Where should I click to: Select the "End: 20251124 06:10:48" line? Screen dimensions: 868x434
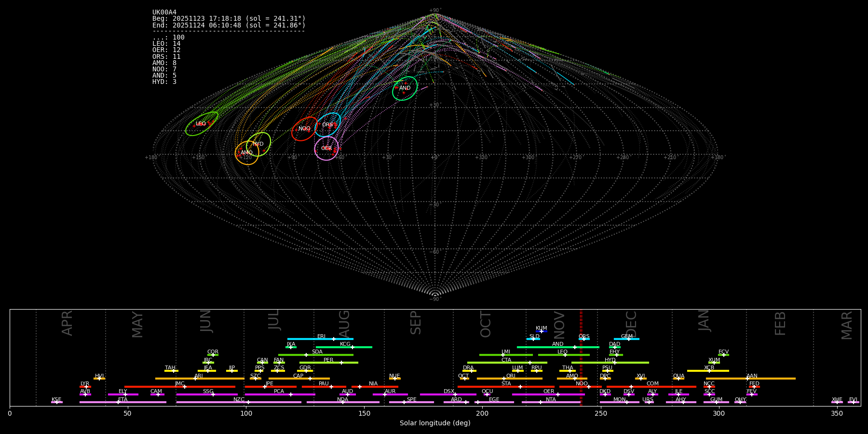click(229, 25)
